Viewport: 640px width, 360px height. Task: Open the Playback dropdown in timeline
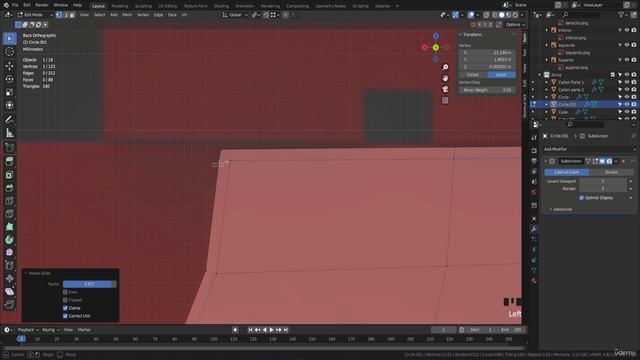[28, 330]
